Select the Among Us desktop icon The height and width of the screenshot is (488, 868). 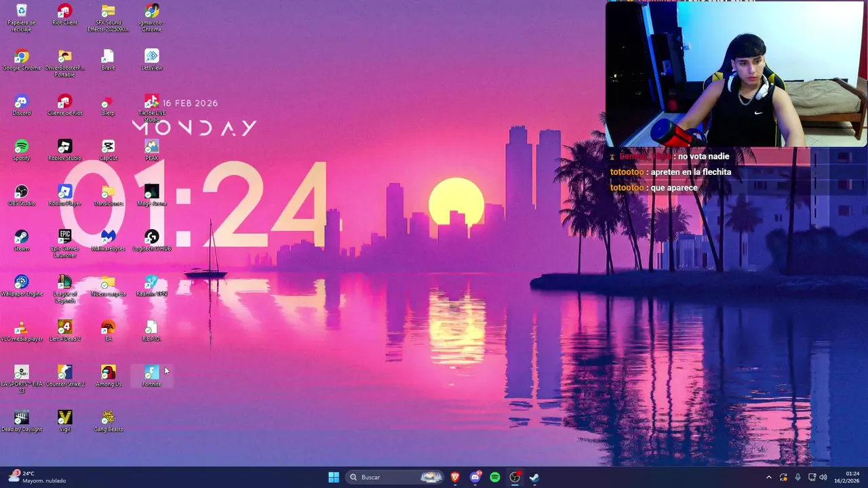click(x=108, y=377)
